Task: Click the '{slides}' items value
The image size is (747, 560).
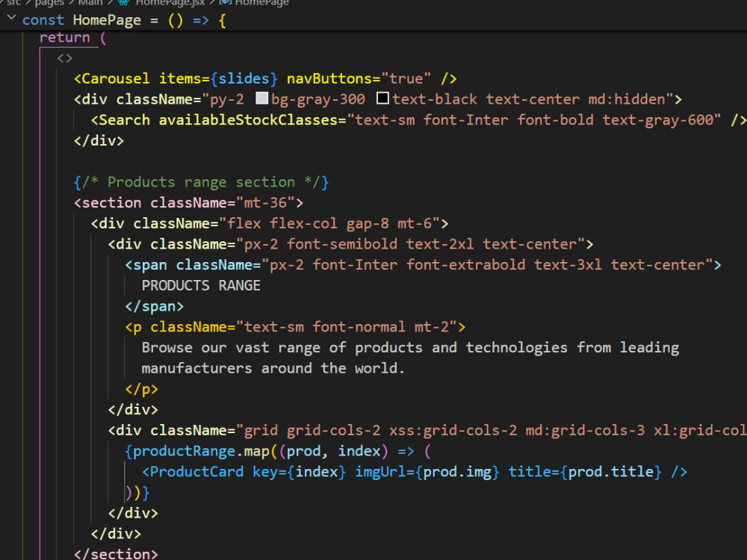Action: click(x=244, y=78)
